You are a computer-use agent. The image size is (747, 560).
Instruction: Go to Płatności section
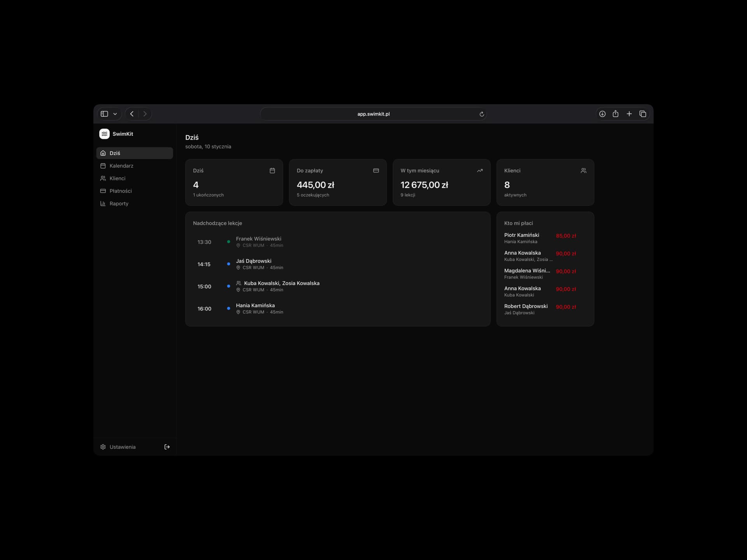pos(120,191)
